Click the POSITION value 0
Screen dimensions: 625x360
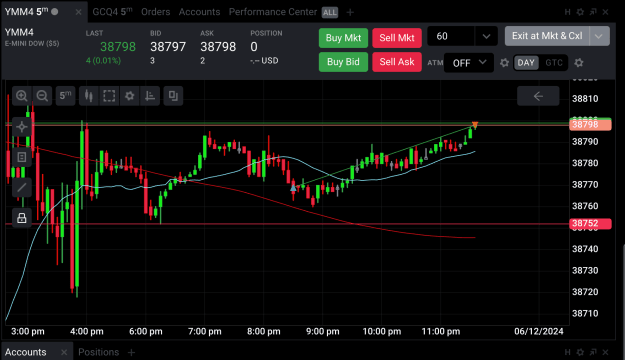[254, 47]
